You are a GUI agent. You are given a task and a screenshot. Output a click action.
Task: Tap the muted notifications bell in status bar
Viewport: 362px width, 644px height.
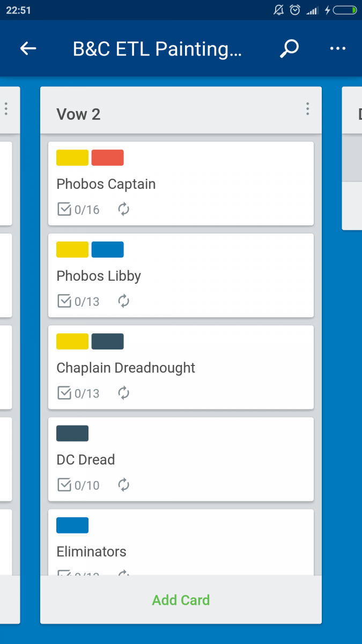(278, 10)
